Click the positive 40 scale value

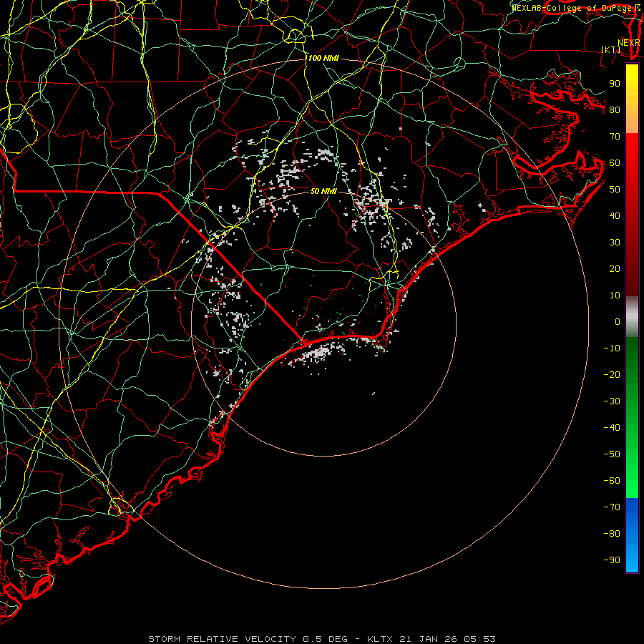pyautogui.click(x=615, y=215)
